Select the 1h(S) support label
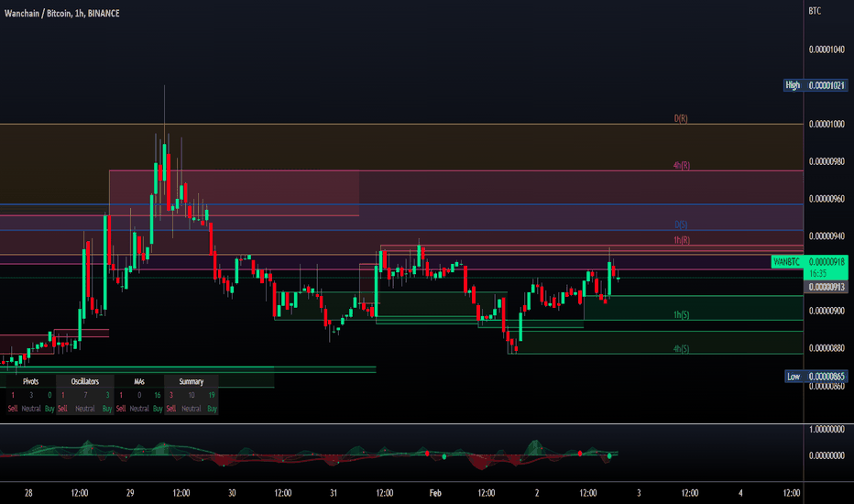The width and height of the screenshot is (854, 504). 682,315
